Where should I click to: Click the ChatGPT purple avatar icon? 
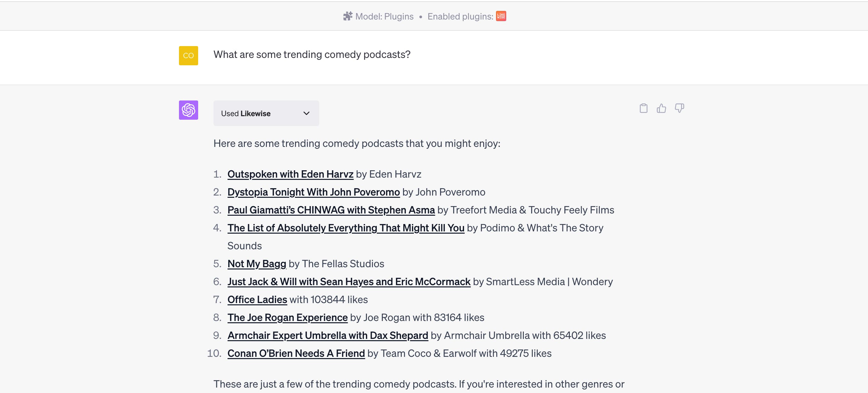pos(188,110)
